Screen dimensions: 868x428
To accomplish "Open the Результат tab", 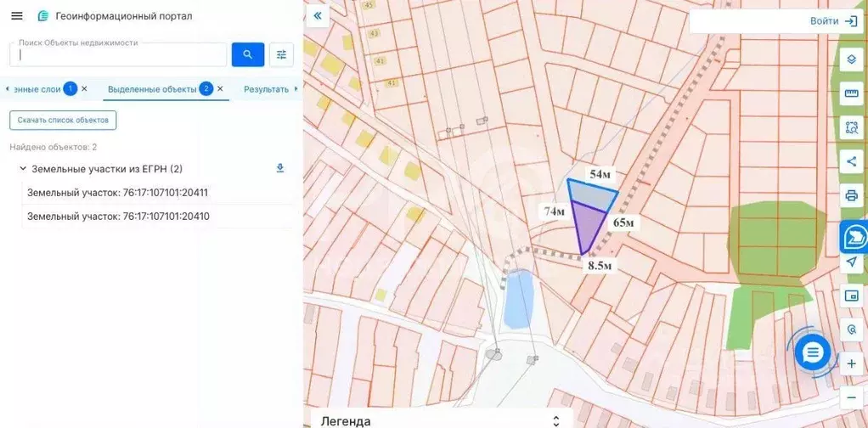I will 267,89.
